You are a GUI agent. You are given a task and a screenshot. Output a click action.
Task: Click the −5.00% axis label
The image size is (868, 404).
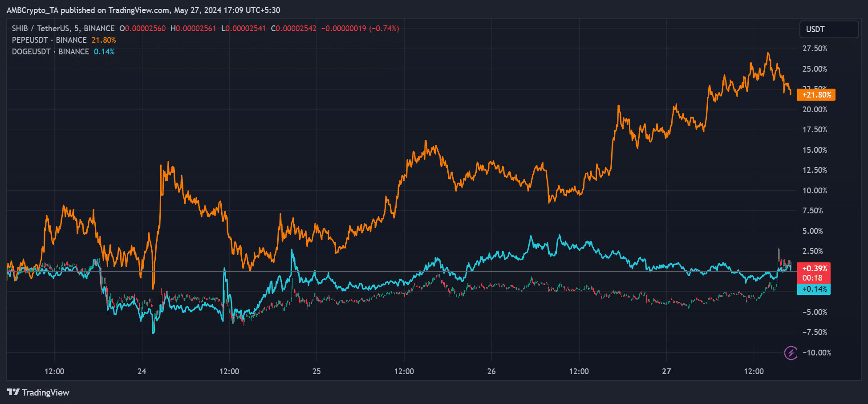815,312
